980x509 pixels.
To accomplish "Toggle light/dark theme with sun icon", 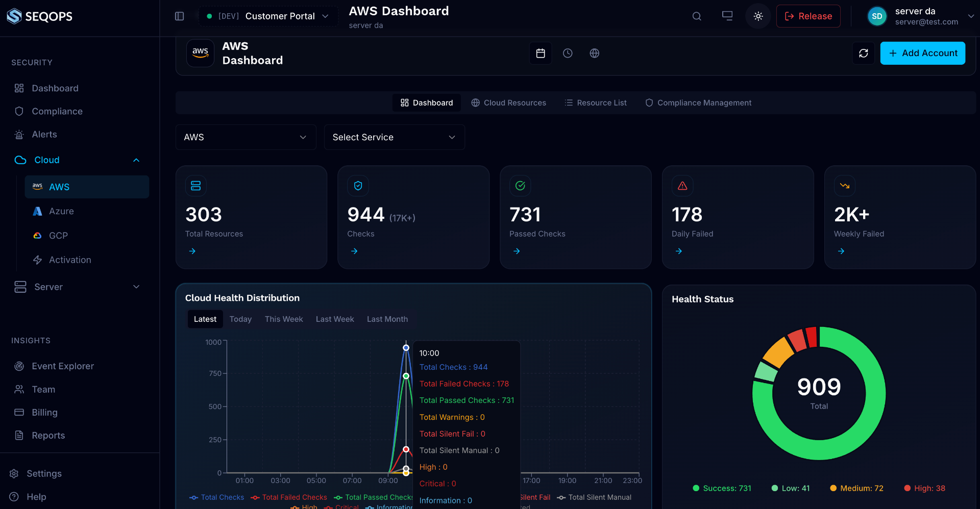I will pos(758,16).
